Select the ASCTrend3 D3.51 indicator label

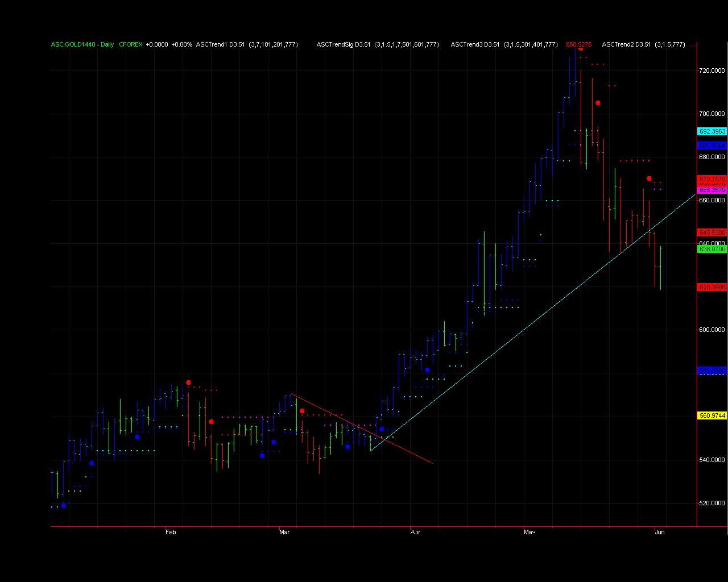pos(475,44)
